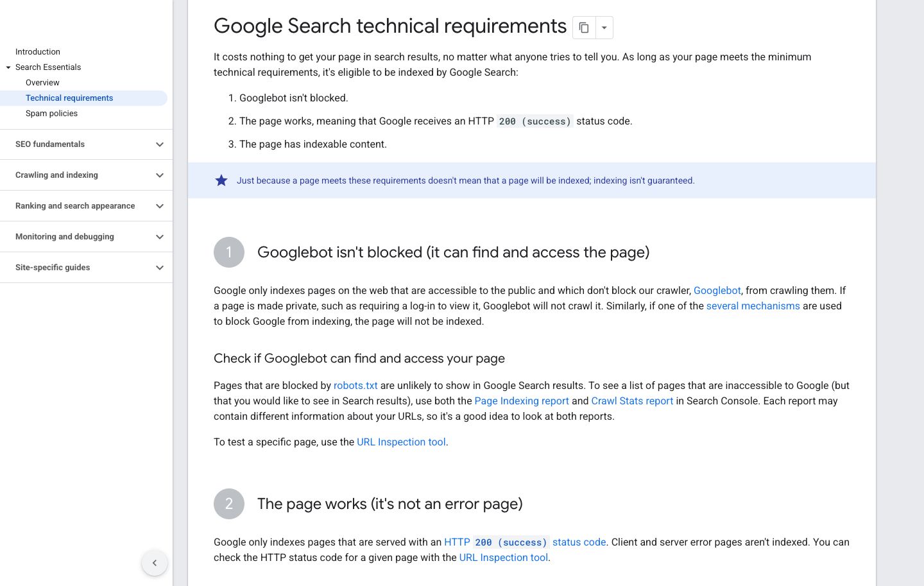The width and height of the screenshot is (924, 586).
Task: Collapse the sidebar with the chevron button
Action: pyautogui.click(x=155, y=563)
